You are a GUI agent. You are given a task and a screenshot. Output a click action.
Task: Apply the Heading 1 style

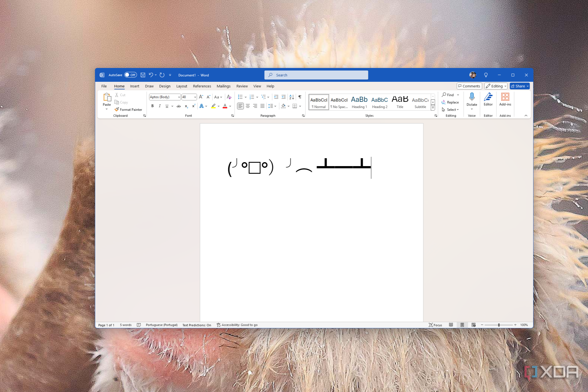tap(359, 102)
